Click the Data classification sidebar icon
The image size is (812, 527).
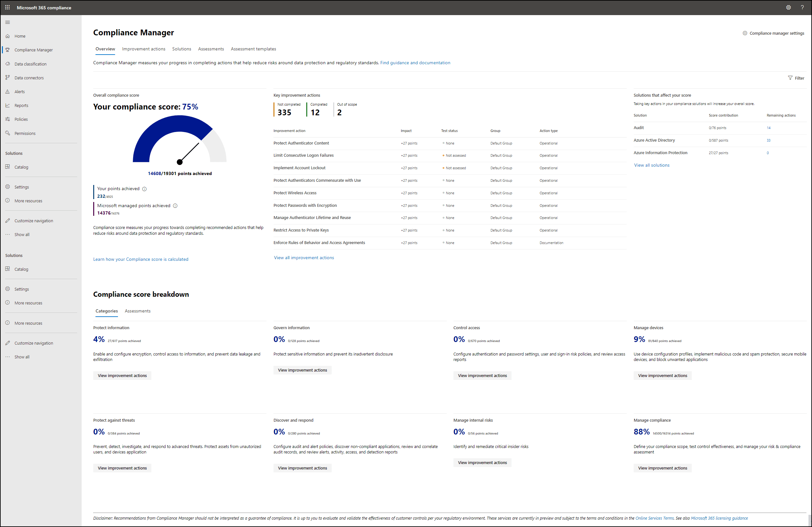[7, 64]
